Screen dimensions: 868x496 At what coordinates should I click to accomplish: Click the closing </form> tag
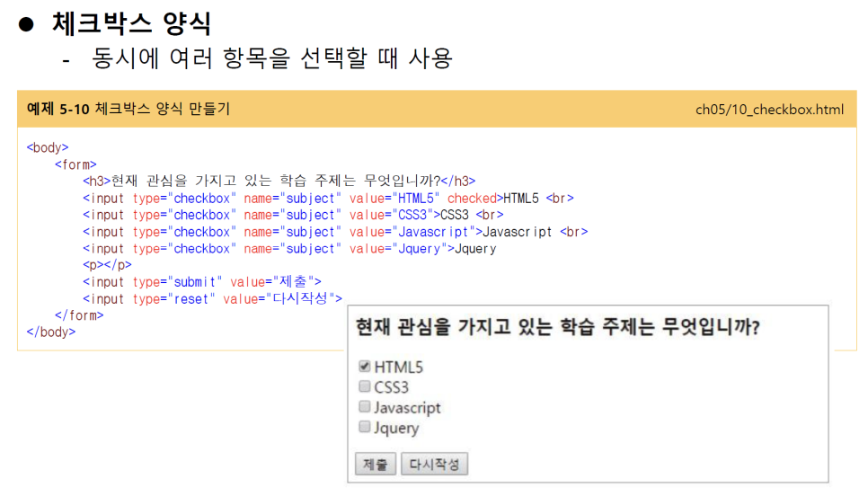coord(79,315)
